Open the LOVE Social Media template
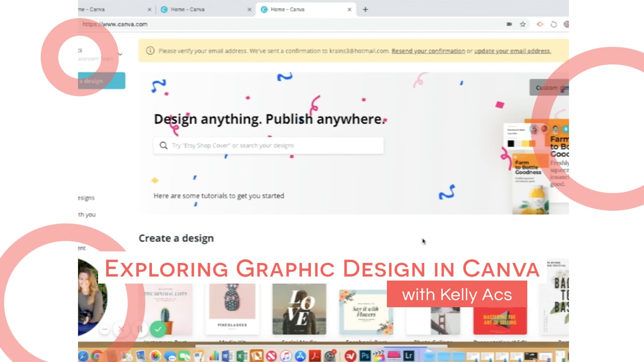Screen dimensions: 644x362 point(299,309)
